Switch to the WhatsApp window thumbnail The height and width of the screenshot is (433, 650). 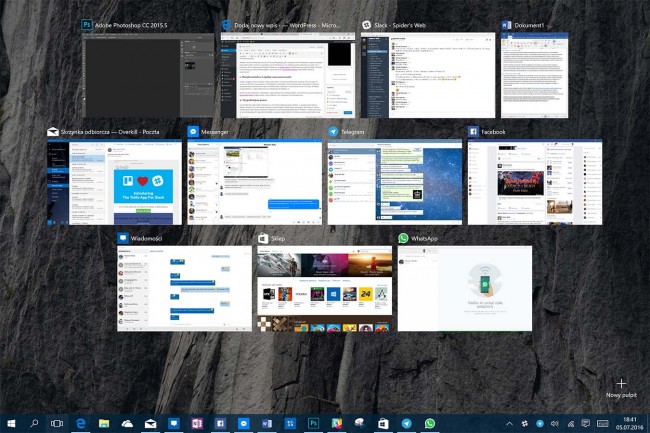point(465,289)
